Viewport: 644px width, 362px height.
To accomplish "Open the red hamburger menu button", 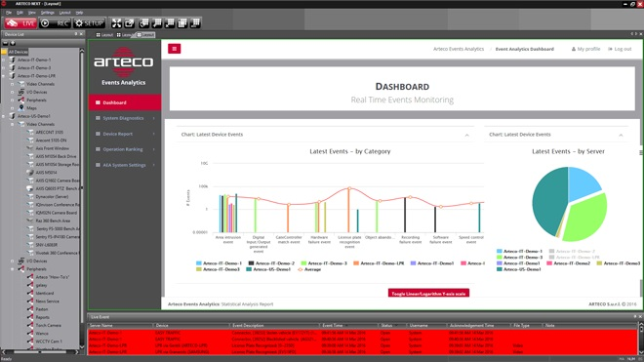I will pos(174,49).
